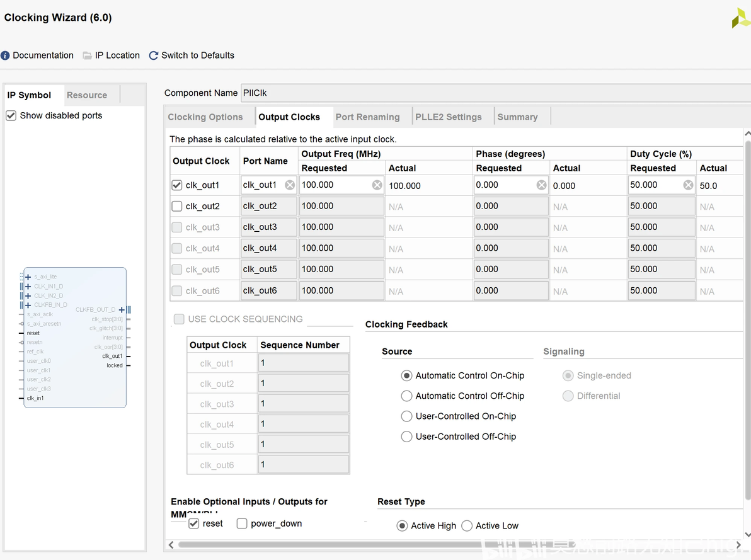Viewport: 751px width, 560px height.
Task: Switch to the PLLE2 Settings tab
Action: tap(448, 117)
